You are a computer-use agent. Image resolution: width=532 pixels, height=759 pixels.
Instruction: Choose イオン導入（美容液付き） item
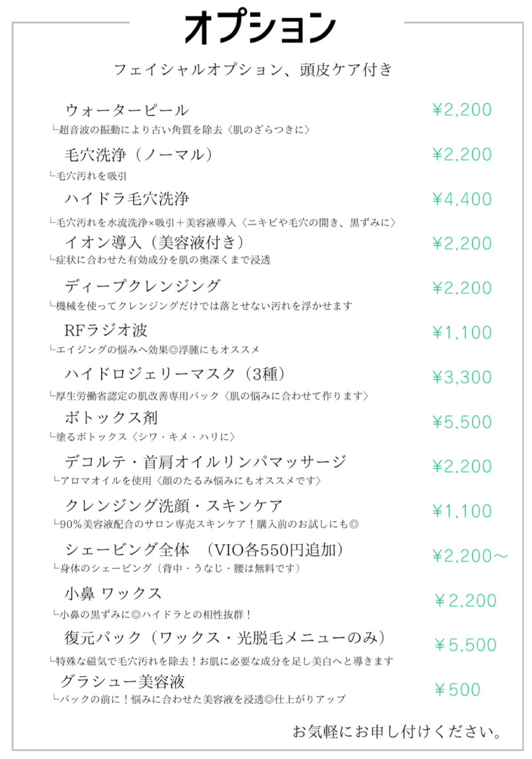click(x=154, y=242)
